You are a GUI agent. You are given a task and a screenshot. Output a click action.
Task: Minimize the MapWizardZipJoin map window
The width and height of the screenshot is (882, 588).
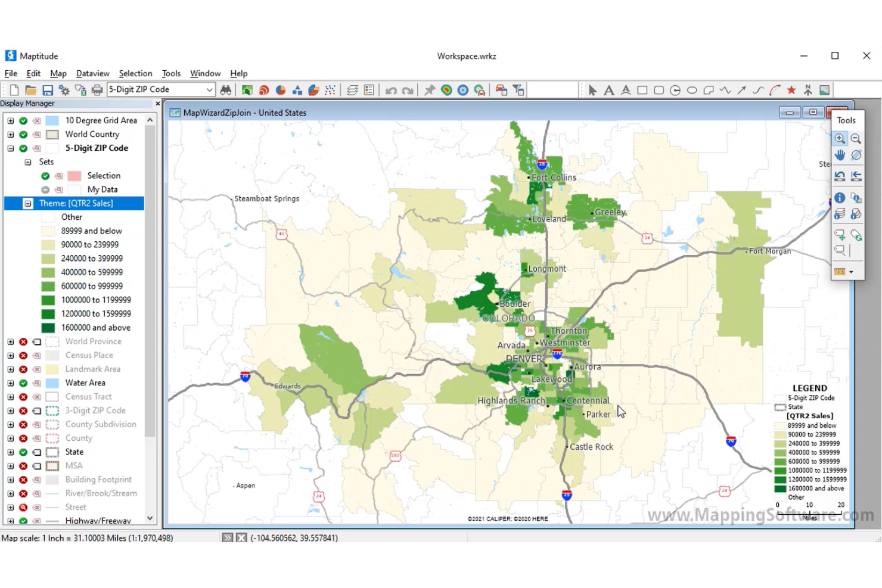pyautogui.click(x=790, y=113)
